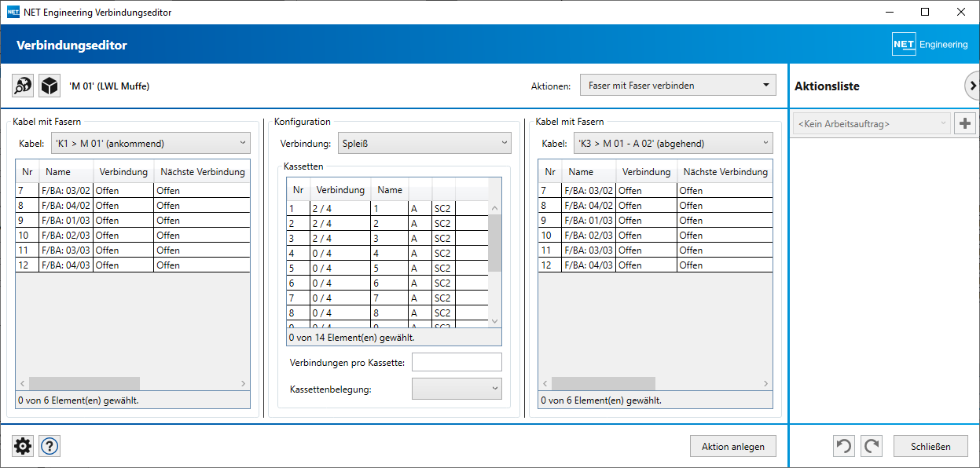Sort left table by 'Nächste Verbindung' header

pos(202,172)
